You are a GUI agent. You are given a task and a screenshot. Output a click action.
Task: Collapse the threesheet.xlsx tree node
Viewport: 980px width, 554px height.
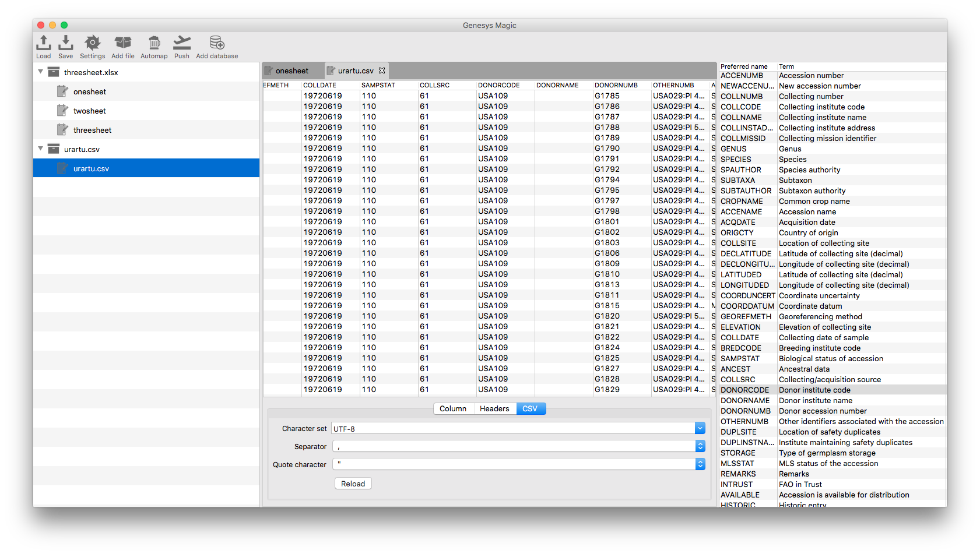[x=40, y=72]
